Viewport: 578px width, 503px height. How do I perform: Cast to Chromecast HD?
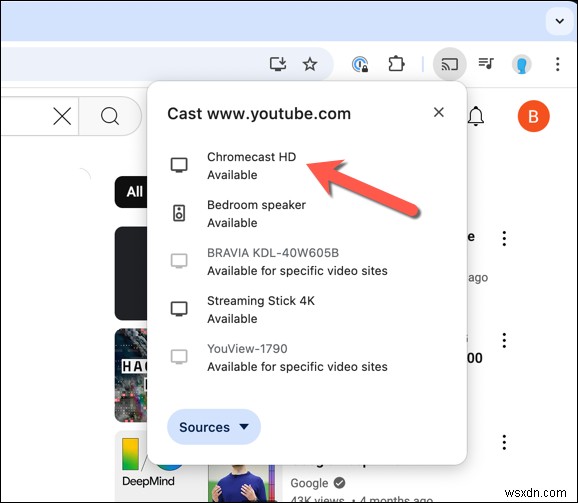click(307, 165)
